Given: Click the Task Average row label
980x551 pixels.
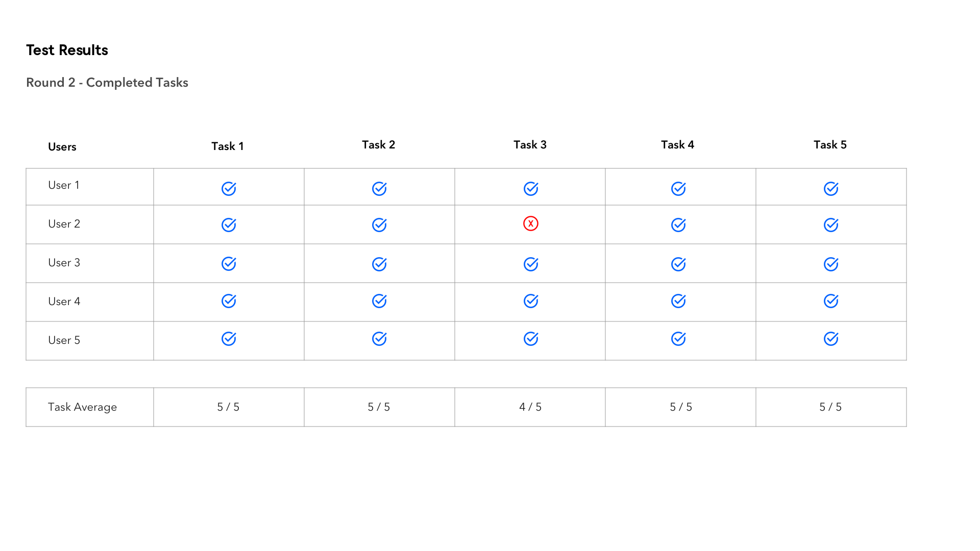Looking at the screenshot, I should pos(83,407).
